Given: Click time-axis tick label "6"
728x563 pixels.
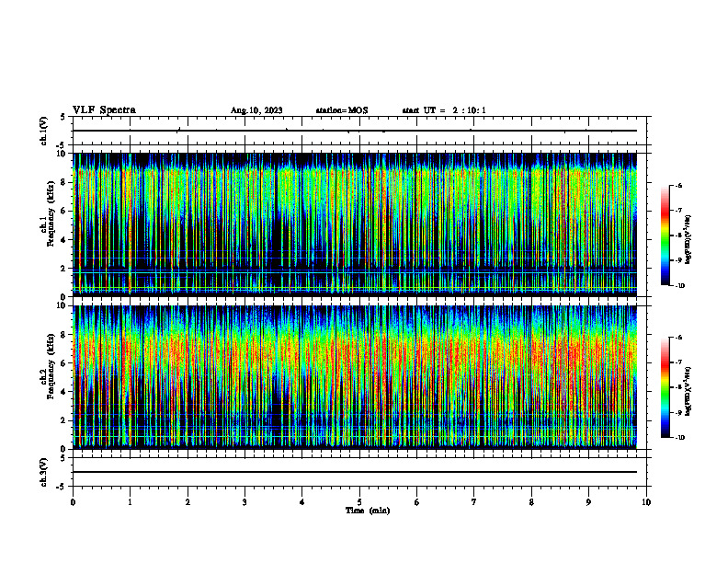Looking at the screenshot, I should click(417, 502).
